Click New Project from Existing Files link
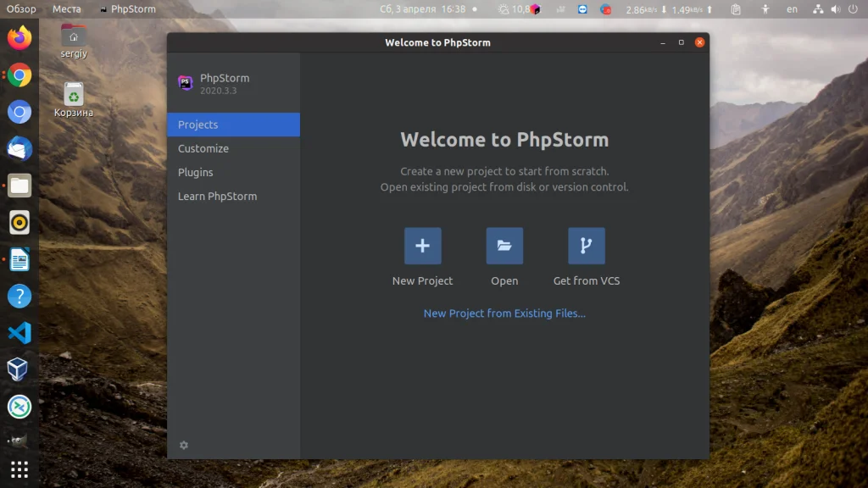 (x=504, y=313)
